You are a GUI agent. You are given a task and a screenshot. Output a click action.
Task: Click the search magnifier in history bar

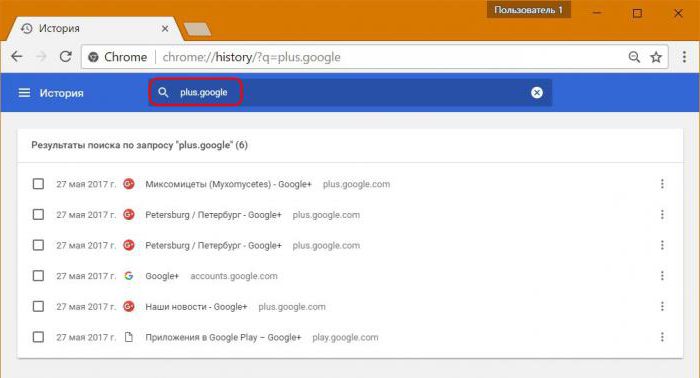click(x=163, y=92)
